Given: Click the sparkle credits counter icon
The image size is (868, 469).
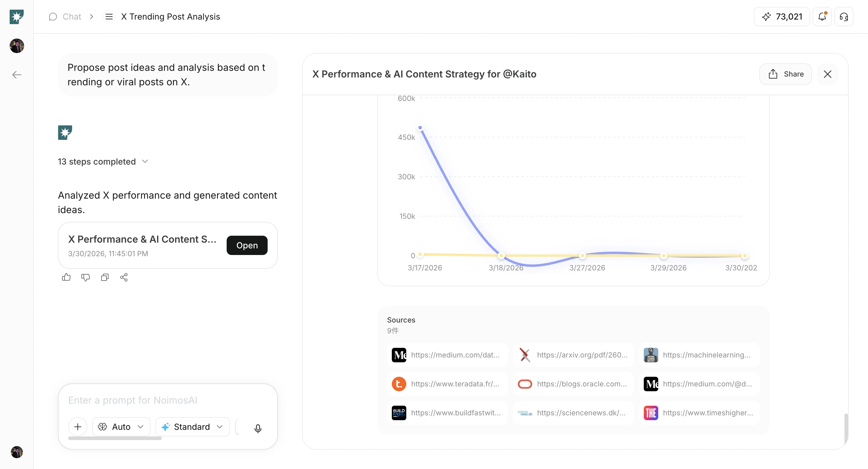Looking at the screenshot, I should [x=766, y=17].
